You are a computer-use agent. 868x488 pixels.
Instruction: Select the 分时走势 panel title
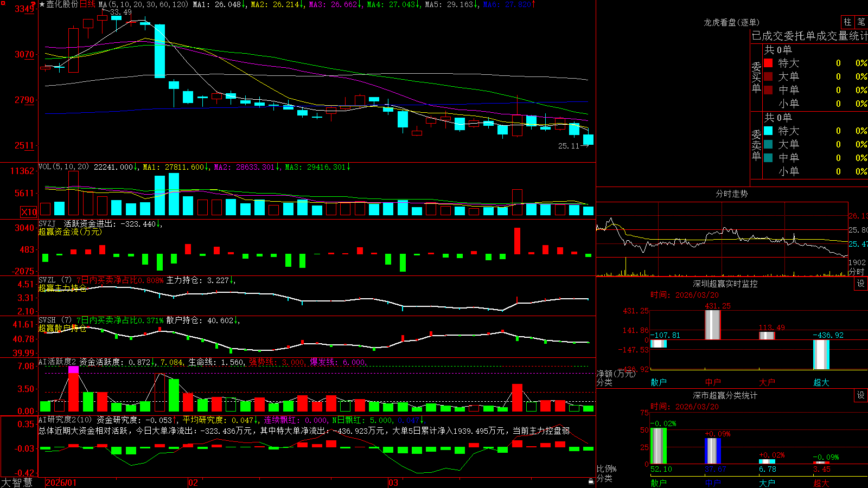click(x=732, y=194)
